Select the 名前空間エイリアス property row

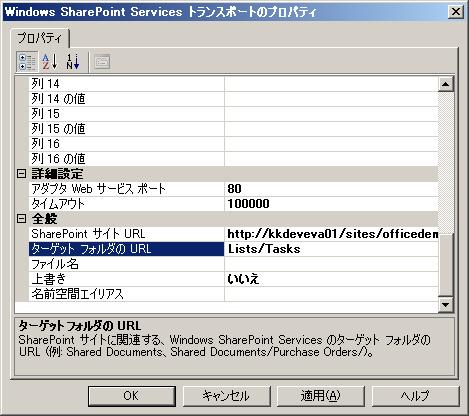pos(233,294)
